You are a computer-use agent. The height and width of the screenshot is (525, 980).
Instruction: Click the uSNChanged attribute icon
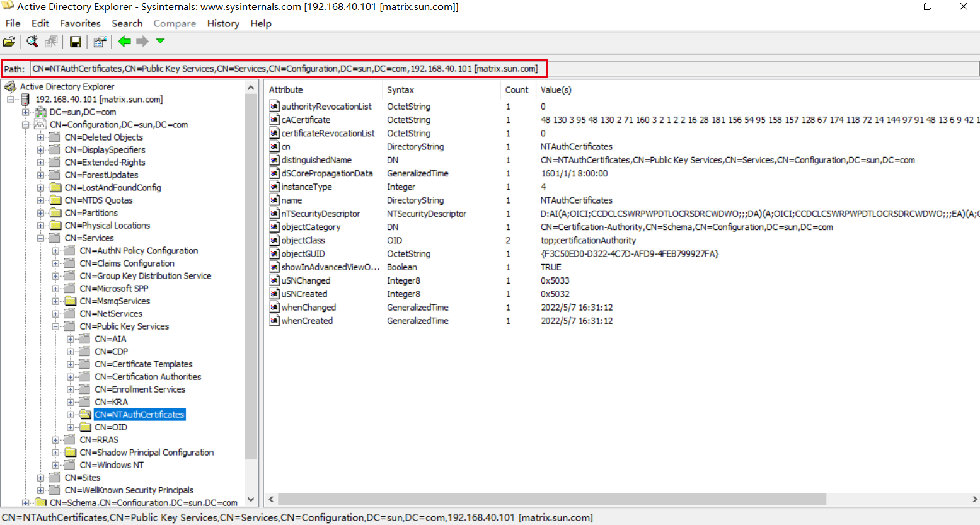point(274,280)
